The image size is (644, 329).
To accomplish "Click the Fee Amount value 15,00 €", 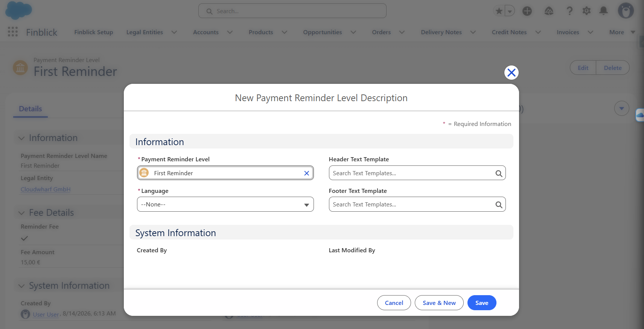I will (30, 262).
